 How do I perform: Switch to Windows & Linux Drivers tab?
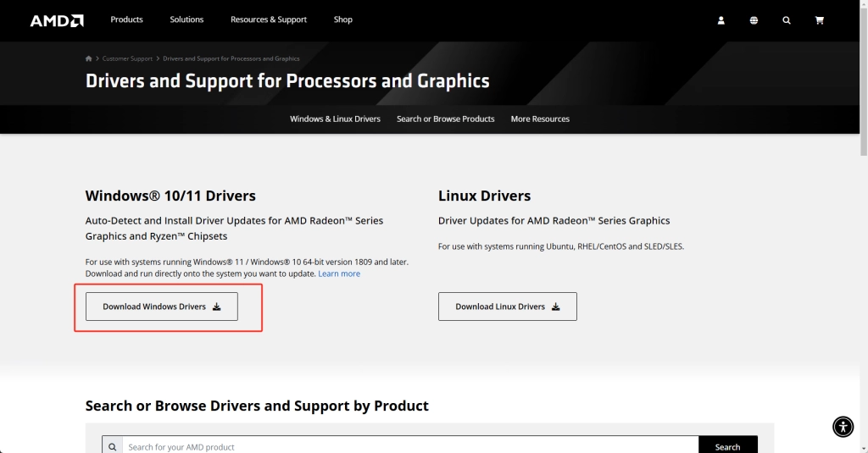pos(335,119)
